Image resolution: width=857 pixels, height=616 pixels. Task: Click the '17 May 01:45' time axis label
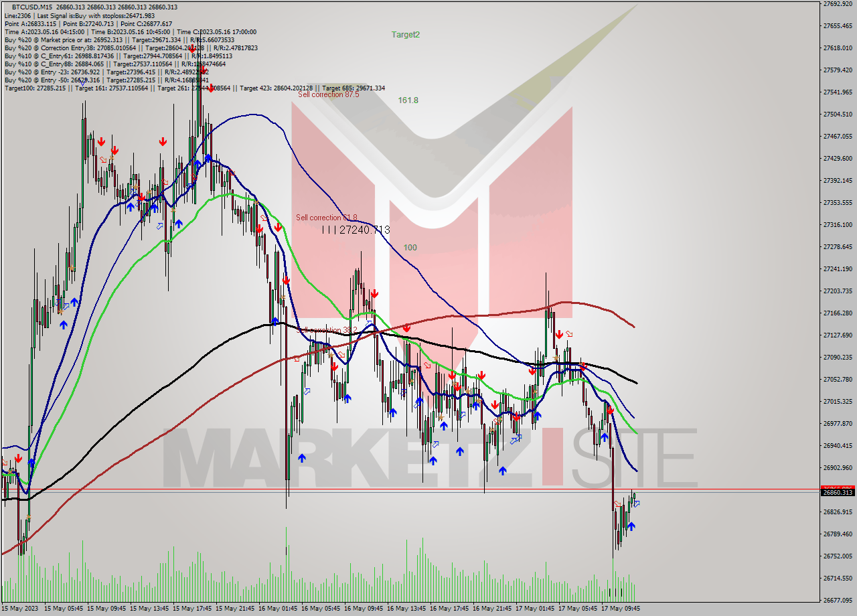[x=535, y=609]
